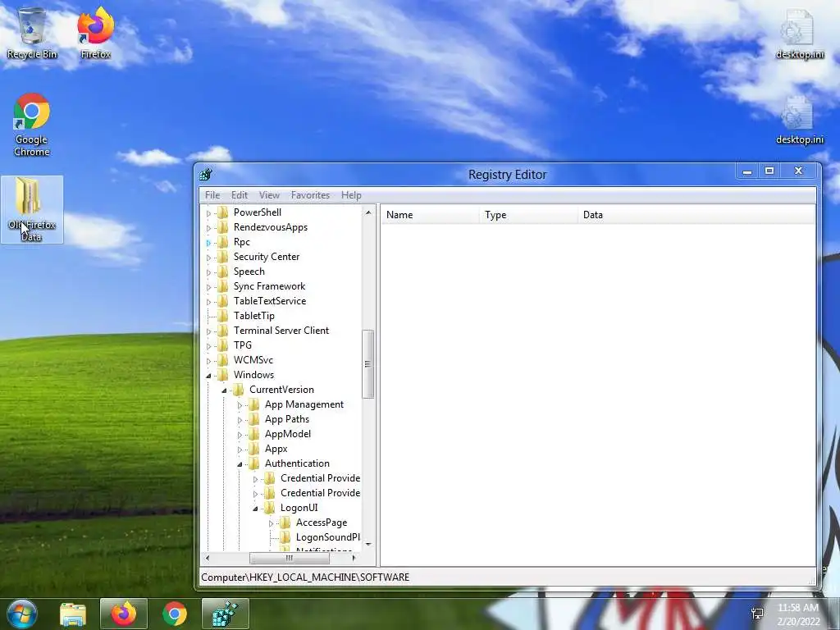840x630 pixels.
Task: Open the File menu
Action: tap(212, 195)
